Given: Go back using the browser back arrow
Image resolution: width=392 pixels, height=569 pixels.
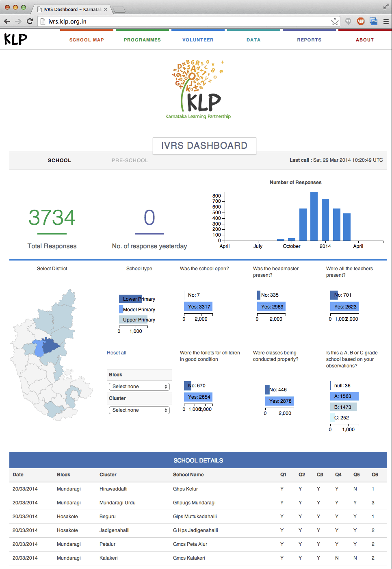Looking at the screenshot, I should (x=7, y=21).
